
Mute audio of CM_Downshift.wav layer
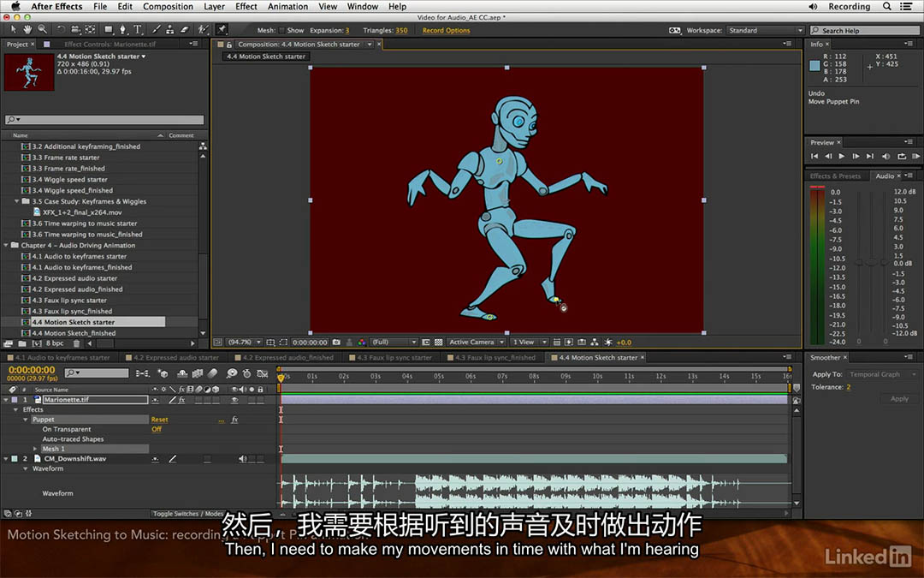pyautogui.click(x=242, y=459)
